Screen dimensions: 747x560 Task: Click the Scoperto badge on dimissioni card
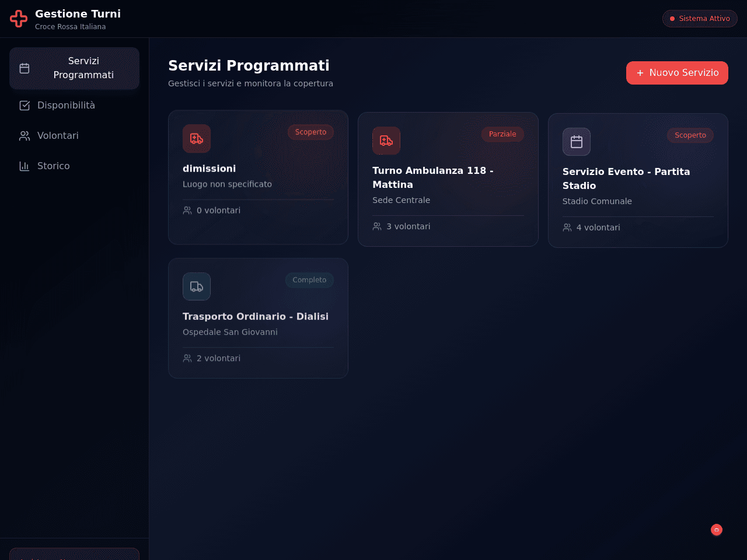point(310,132)
